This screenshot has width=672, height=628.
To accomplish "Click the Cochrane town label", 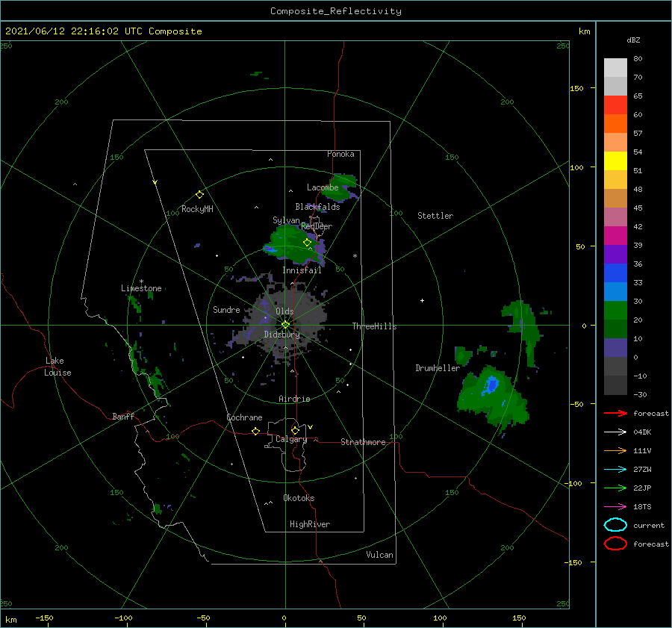I will (244, 417).
